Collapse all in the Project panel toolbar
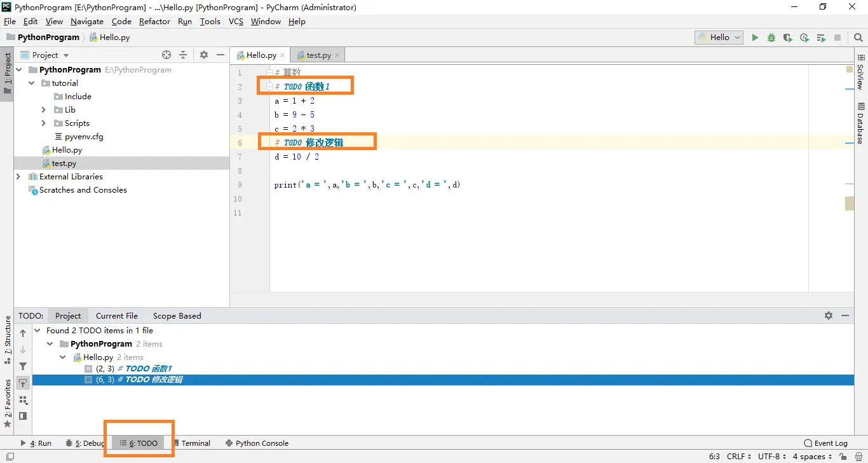The image size is (868, 463). click(x=183, y=55)
